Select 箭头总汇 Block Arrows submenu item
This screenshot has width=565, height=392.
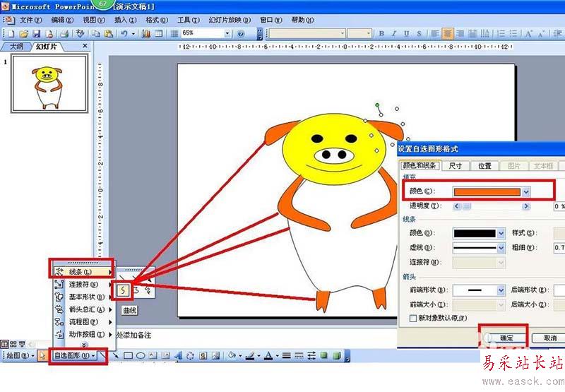click(83, 309)
